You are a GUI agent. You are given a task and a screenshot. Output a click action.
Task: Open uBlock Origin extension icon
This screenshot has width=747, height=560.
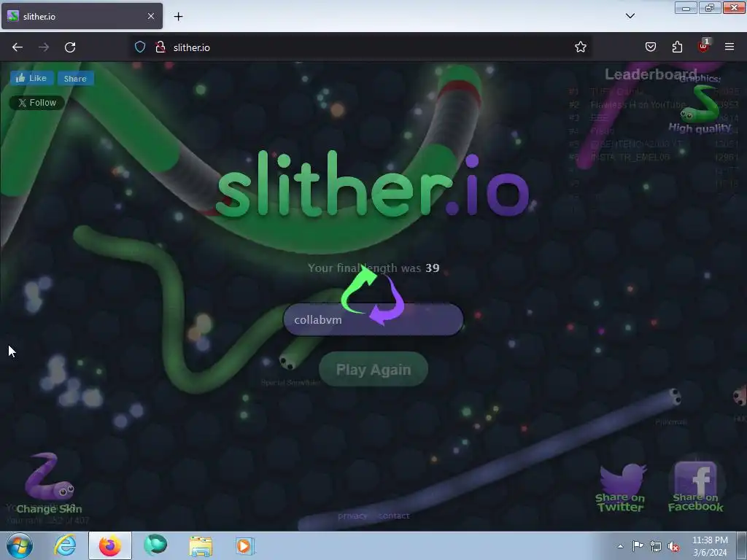pyautogui.click(x=703, y=46)
